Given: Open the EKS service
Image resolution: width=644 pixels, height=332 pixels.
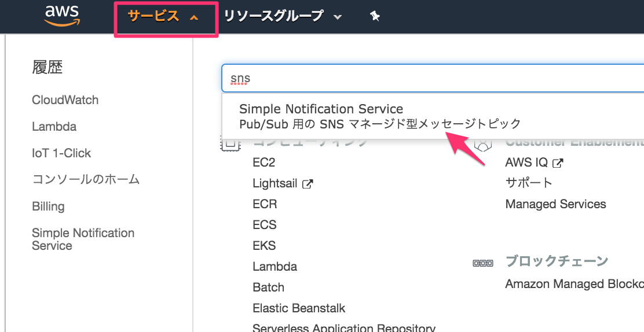Looking at the screenshot, I should 264,246.
